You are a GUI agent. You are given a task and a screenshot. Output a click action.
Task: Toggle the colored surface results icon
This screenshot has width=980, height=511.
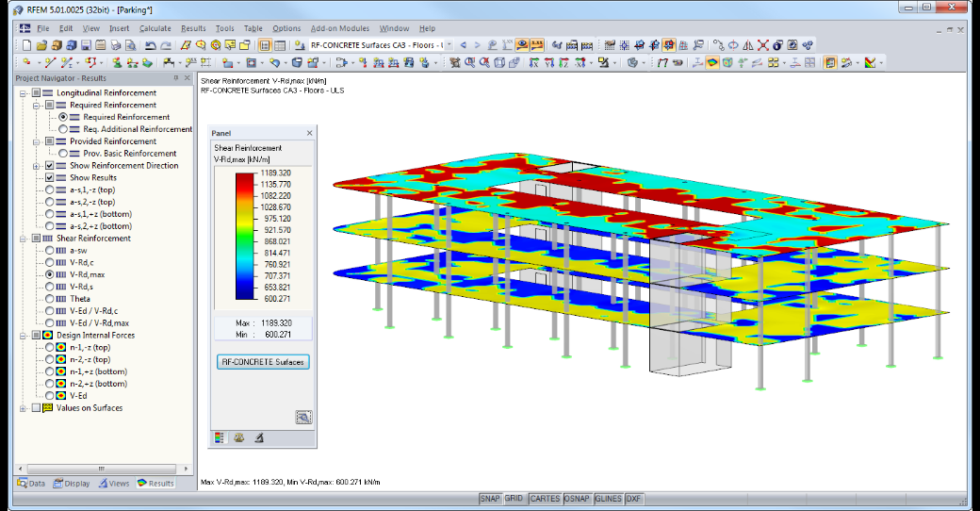711,62
